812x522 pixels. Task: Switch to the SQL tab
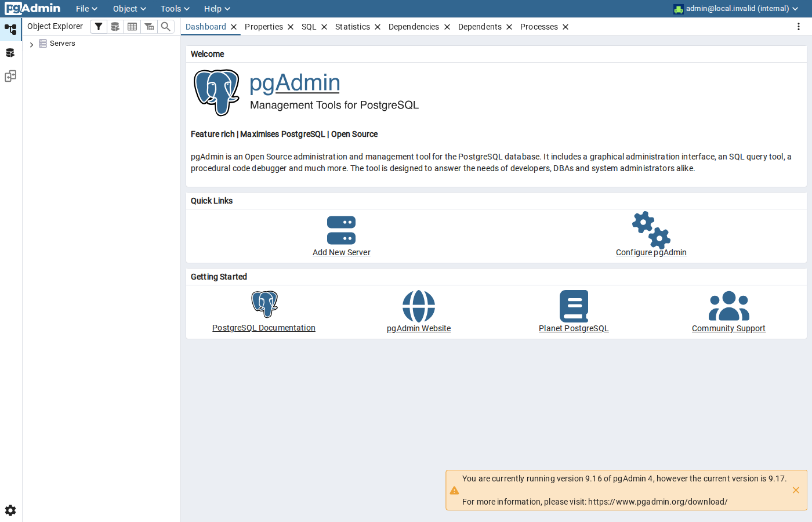click(309, 27)
